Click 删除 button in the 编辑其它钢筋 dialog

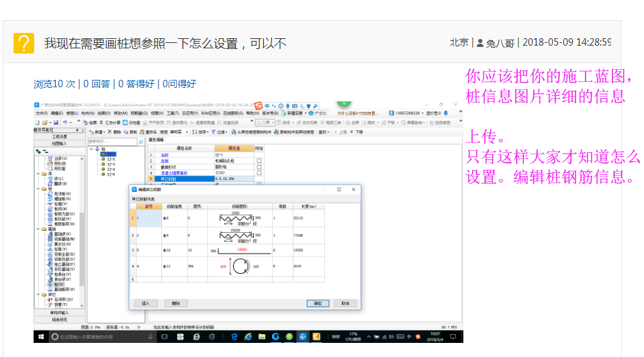tap(176, 303)
